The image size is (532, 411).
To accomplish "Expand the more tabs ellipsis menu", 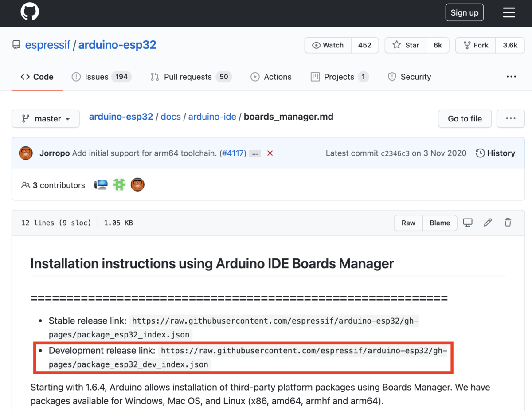I will point(511,77).
